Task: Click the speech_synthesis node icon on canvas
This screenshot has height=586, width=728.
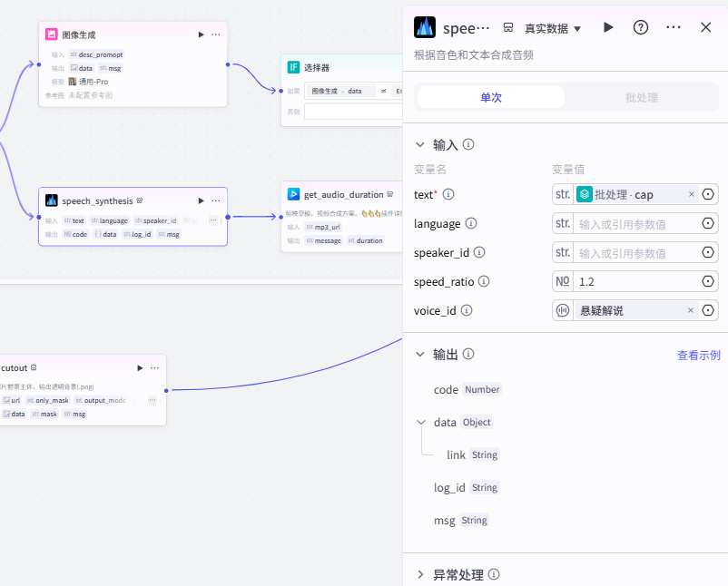Action: pos(52,200)
